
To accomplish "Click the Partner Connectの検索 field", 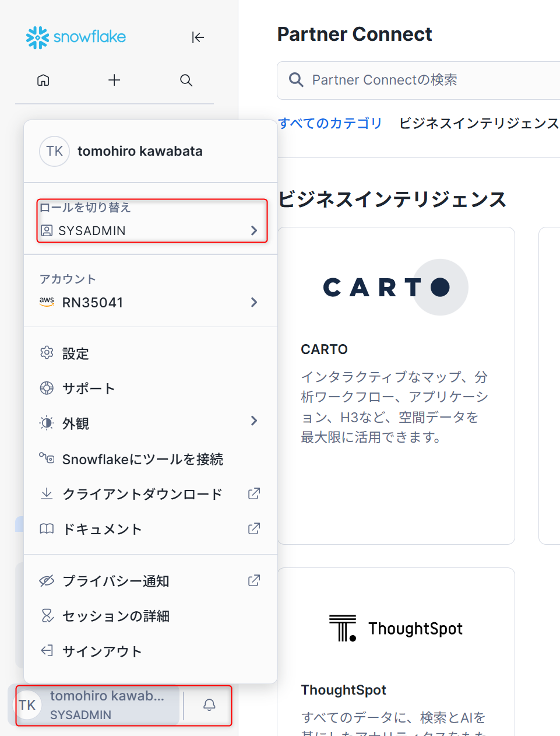I will click(x=418, y=80).
